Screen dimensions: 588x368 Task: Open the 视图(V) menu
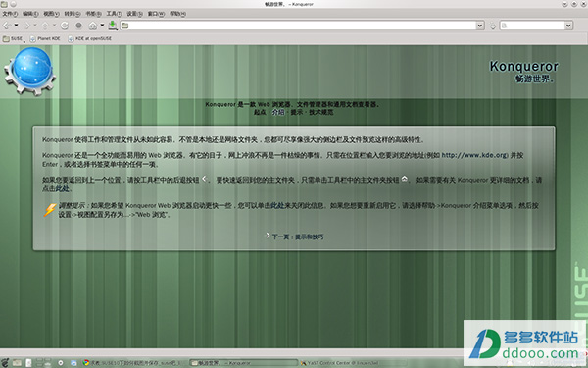(x=51, y=14)
